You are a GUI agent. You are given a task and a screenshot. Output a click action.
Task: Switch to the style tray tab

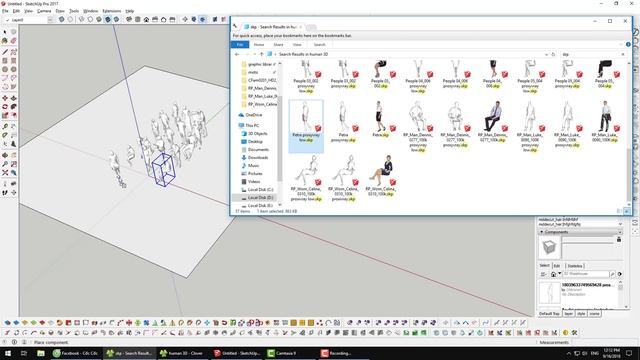pos(581,313)
